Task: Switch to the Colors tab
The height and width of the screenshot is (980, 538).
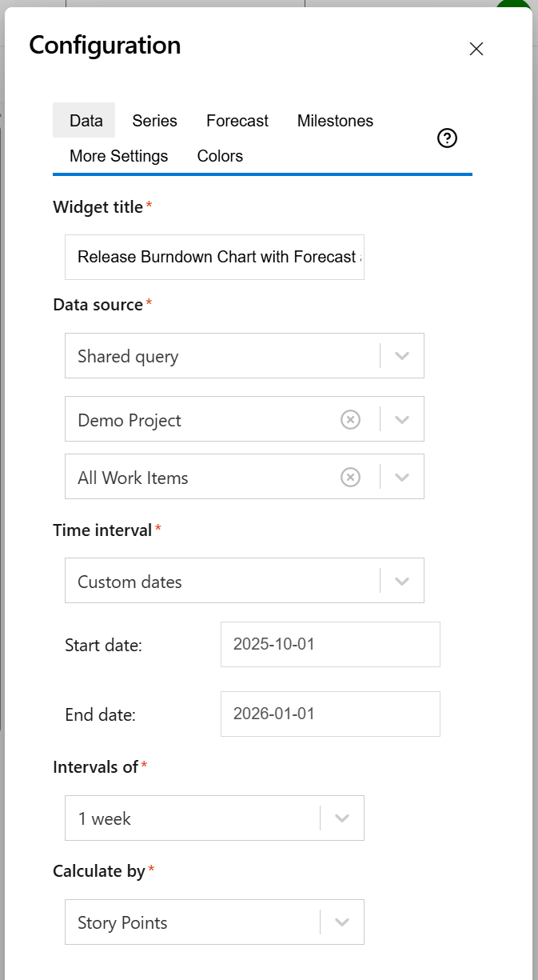Action: click(220, 155)
